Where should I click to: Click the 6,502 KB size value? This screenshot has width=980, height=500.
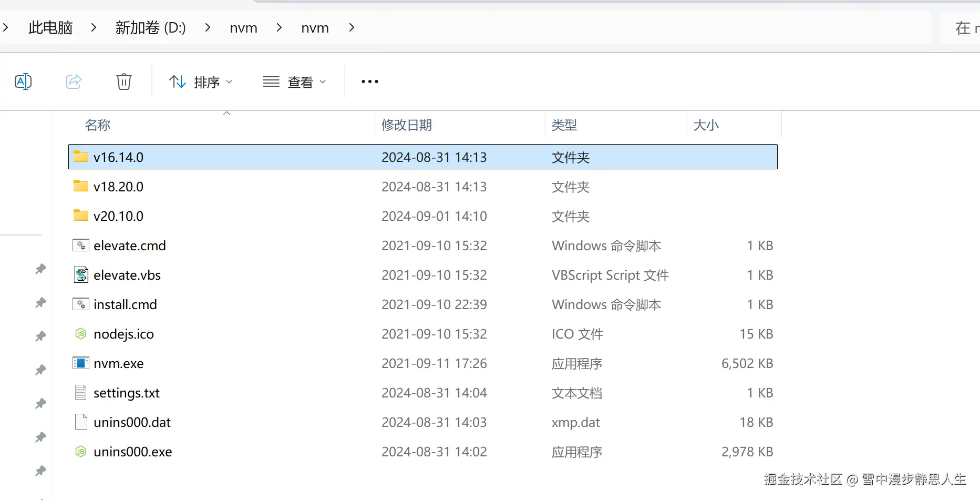point(747,363)
